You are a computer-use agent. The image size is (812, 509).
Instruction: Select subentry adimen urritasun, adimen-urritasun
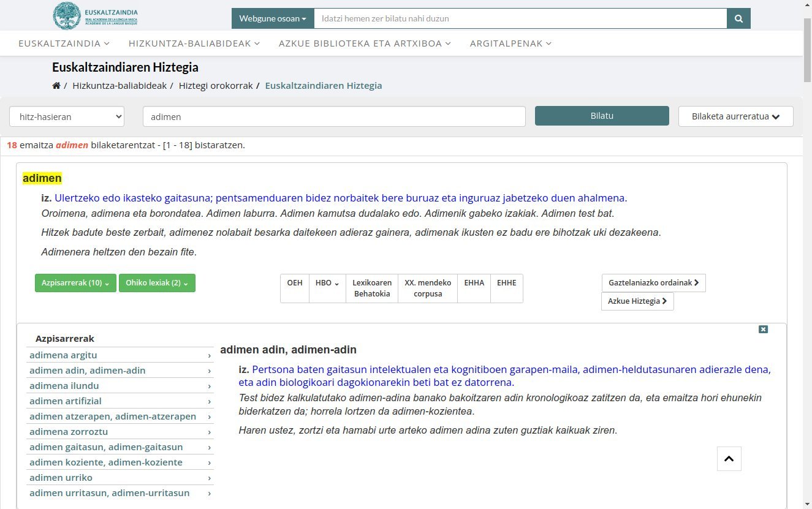point(120,493)
